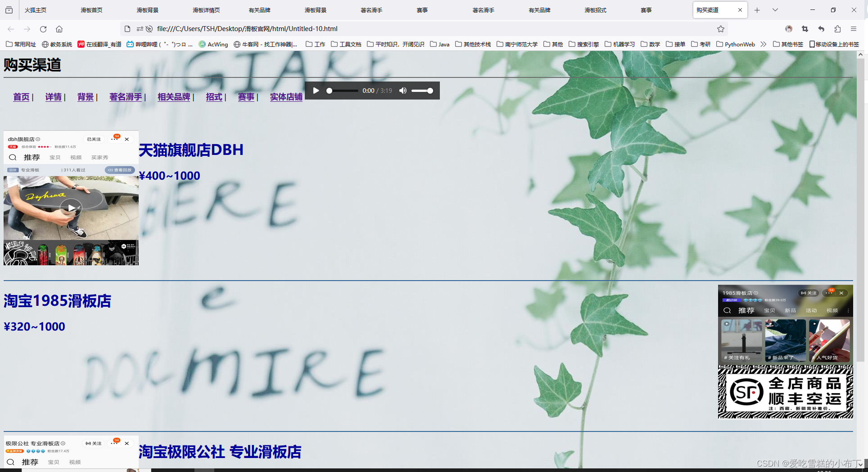This screenshot has height=472, width=868.
Task: Open a new tab with plus button
Action: pos(757,10)
